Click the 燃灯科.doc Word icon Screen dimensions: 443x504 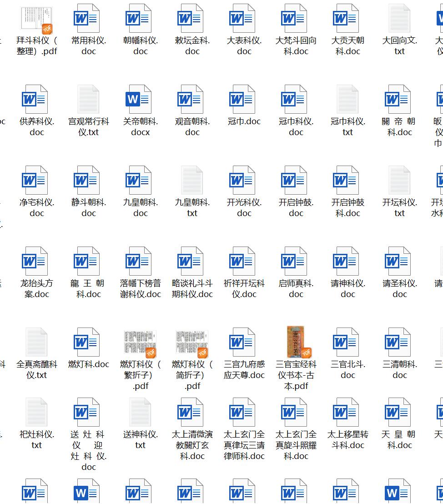[87, 343]
